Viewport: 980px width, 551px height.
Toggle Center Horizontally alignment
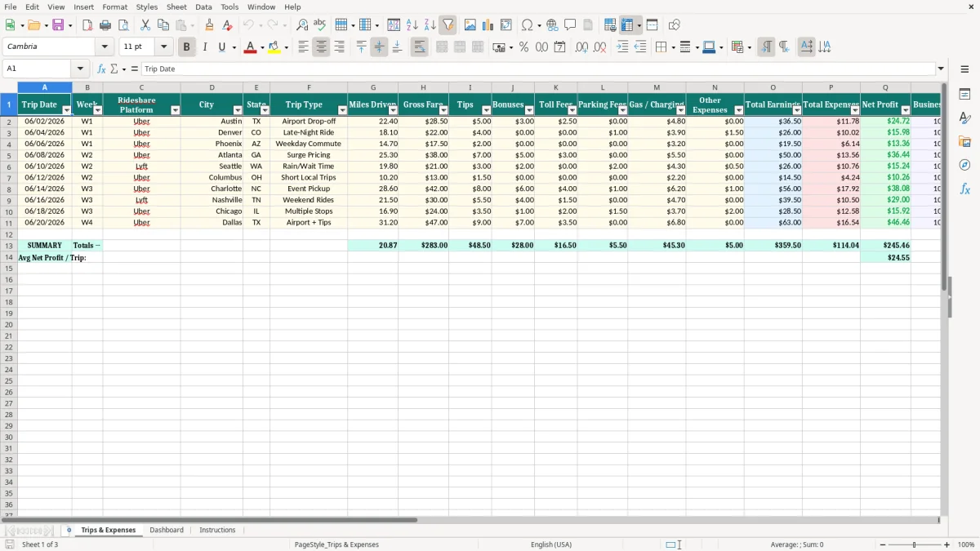[x=321, y=47]
